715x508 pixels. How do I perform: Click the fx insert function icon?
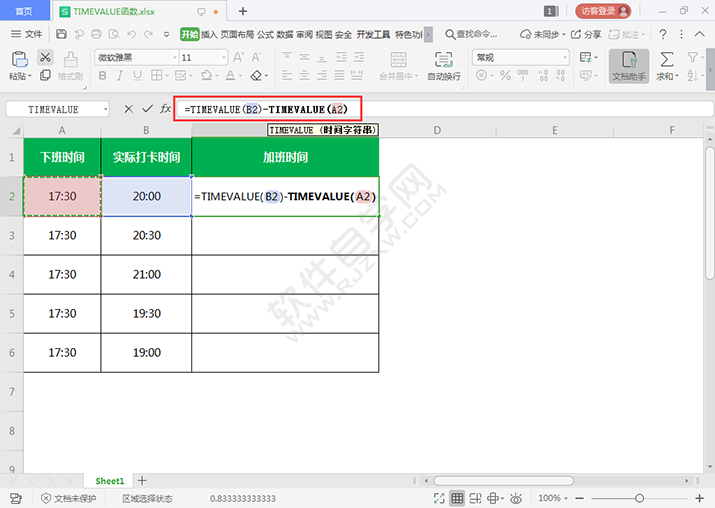click(x=165, y=109)
